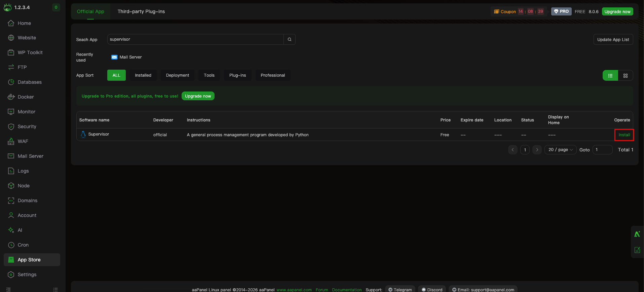Screen dimensions: 644x292
Task: Open the 20 / page dropdown
Action: [x=561, y=150]
